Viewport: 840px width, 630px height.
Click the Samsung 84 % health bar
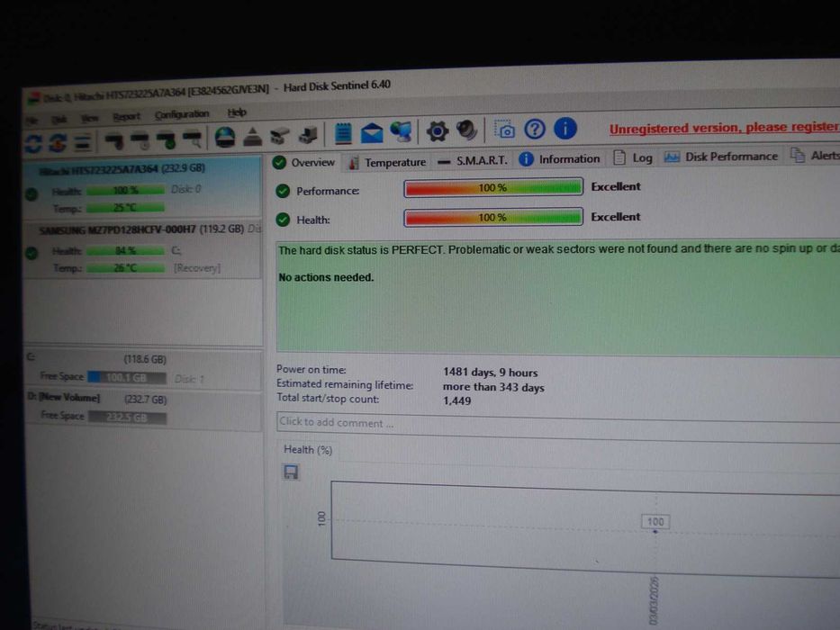[125, 251]
